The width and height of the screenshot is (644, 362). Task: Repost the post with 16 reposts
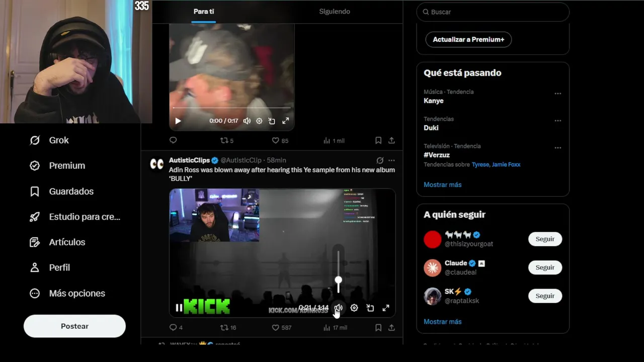228,327
